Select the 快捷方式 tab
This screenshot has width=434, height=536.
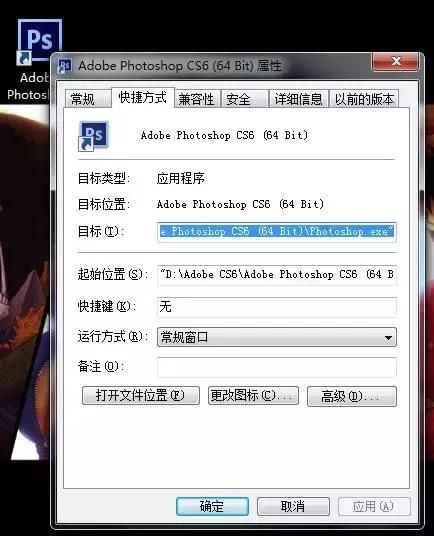pyautogui.click(x=143, y=97)
